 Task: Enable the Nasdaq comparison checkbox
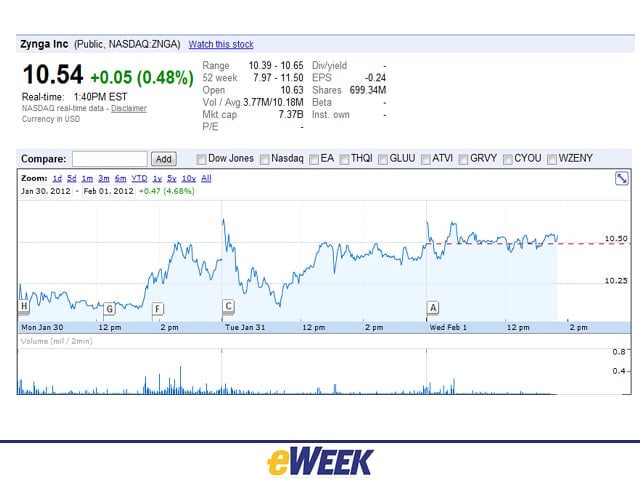click(x=264, y=159)
